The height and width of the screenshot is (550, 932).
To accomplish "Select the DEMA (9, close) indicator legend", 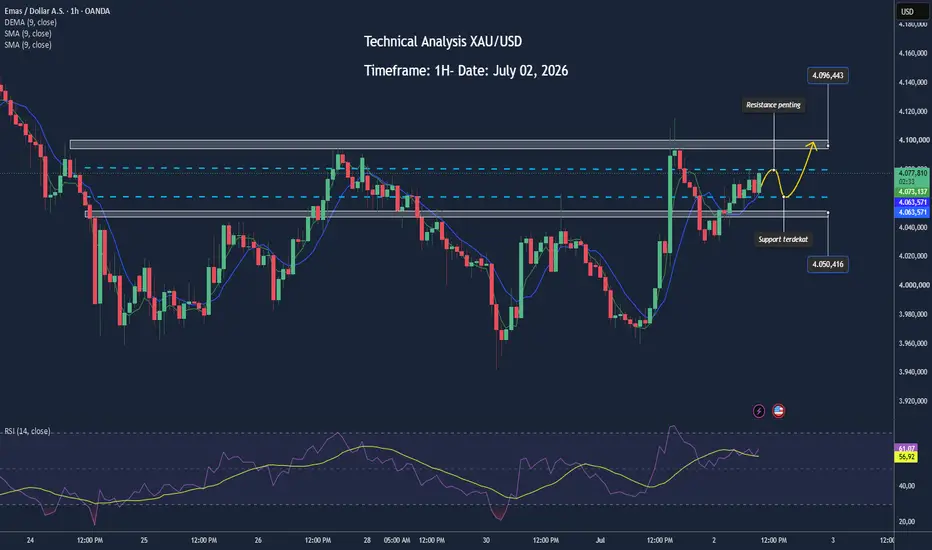I will coord(31,22).
